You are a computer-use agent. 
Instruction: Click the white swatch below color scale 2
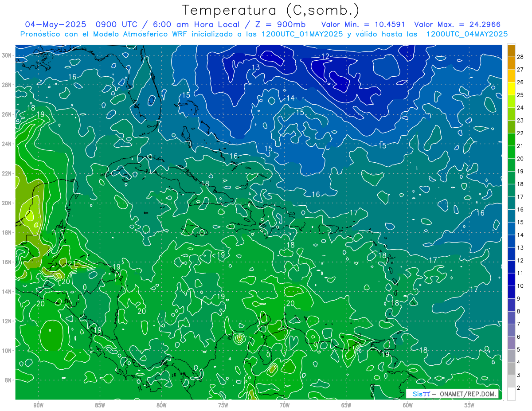(x=511, y=394)
